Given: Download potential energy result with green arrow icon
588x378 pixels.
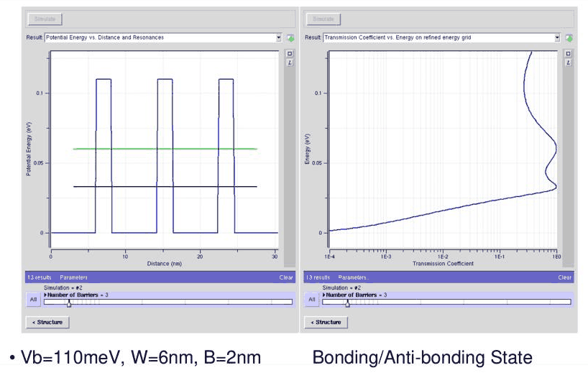Looking at the screenshot, I should pos(290,38).
